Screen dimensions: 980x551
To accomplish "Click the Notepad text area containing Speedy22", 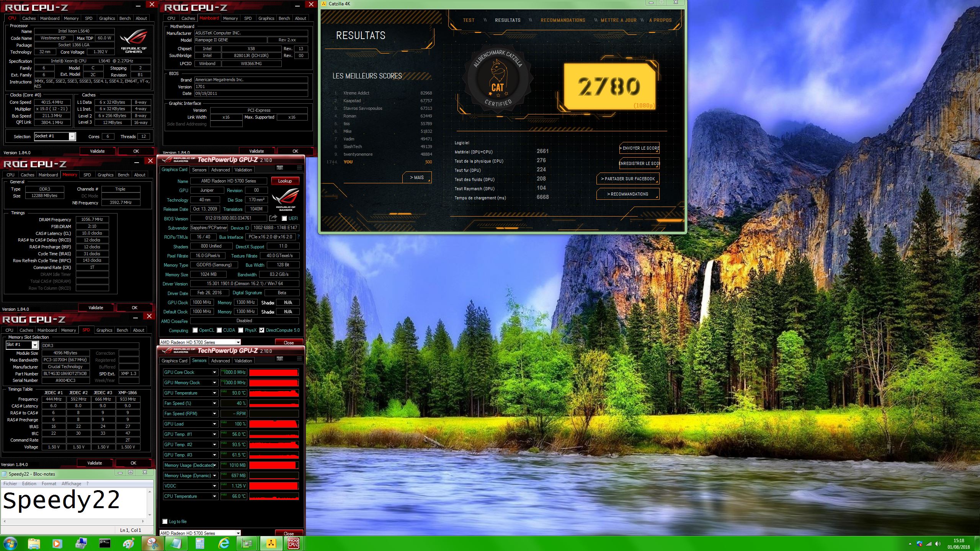I will tap(73, 503).
